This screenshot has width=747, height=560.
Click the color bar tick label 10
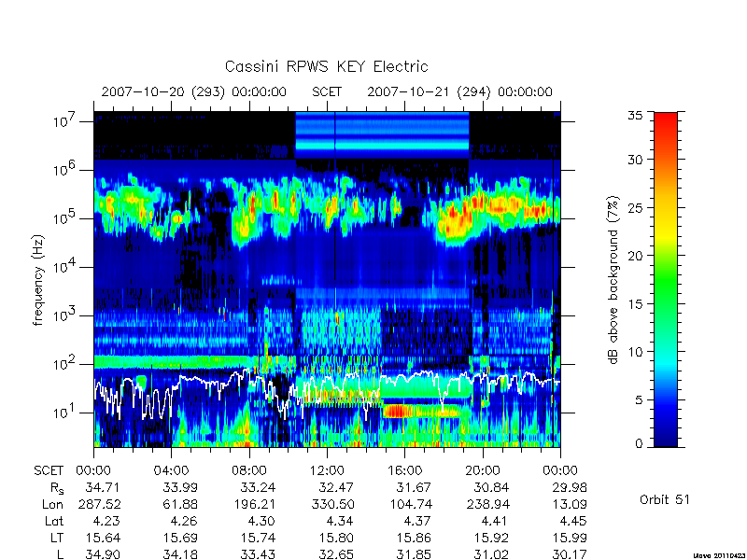(x=635, y=352)
